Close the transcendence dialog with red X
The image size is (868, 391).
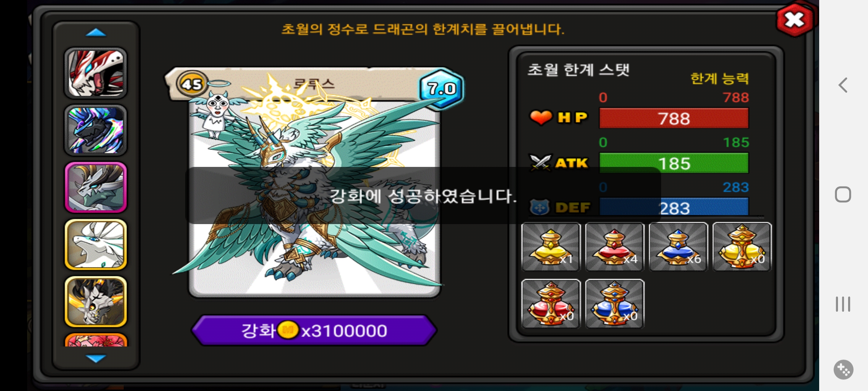(794, 20)
